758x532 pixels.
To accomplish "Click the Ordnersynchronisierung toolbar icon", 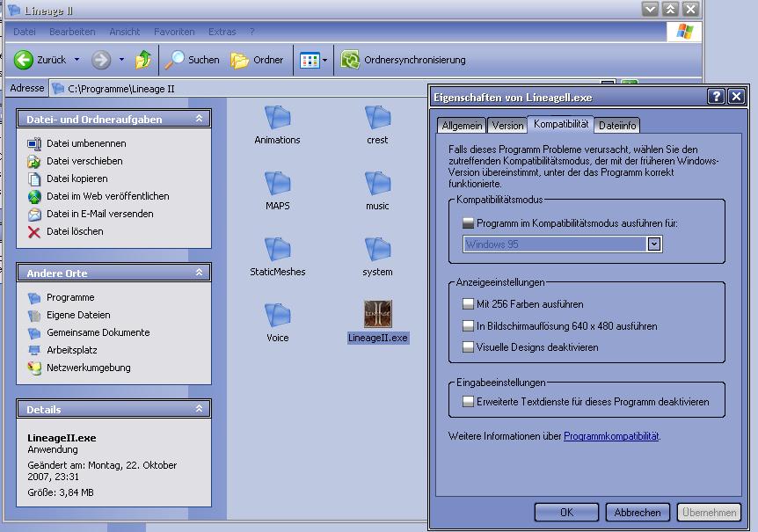I will click(351, 60).
